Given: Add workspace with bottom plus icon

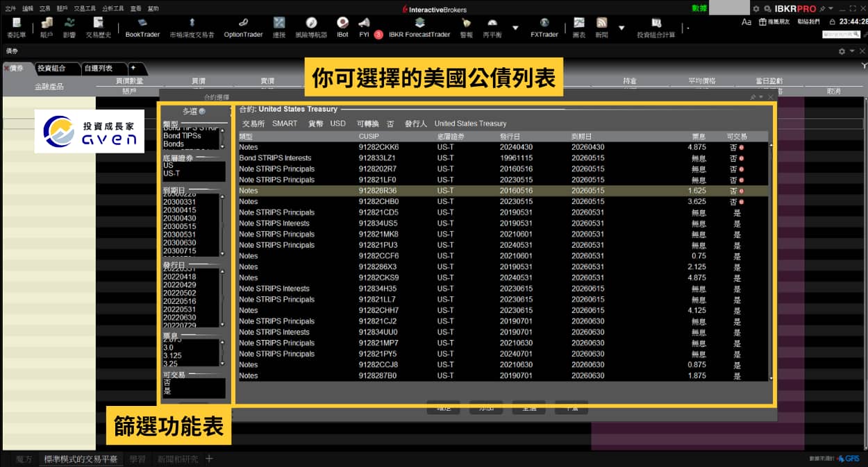Looking at the screenshot, I should 209,459.
